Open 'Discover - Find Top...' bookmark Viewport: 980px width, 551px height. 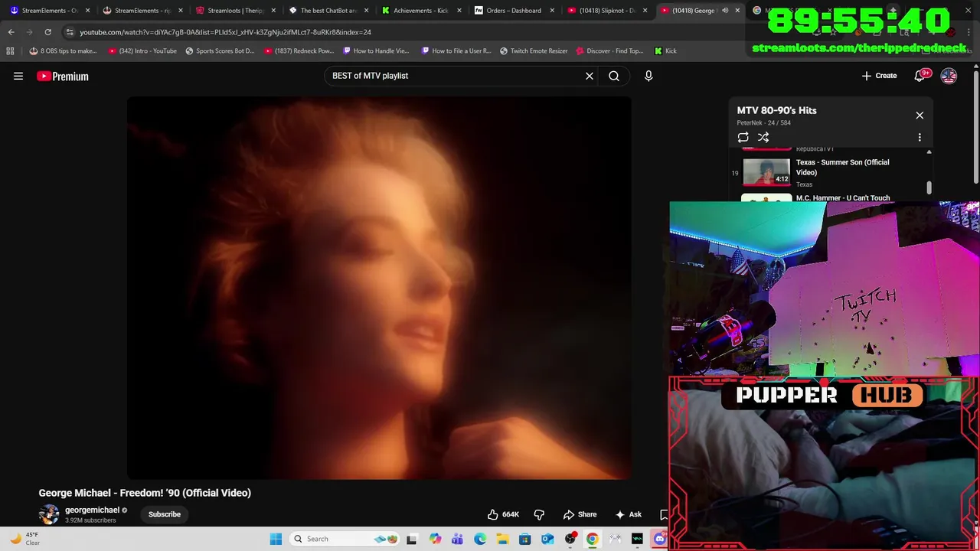click(x=609, y=51)
